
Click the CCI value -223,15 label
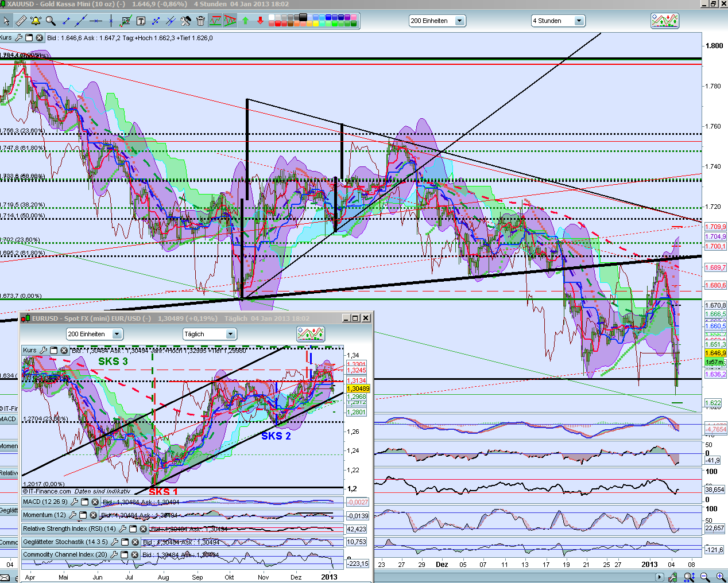pyautogui.click(x=358, y=563)
